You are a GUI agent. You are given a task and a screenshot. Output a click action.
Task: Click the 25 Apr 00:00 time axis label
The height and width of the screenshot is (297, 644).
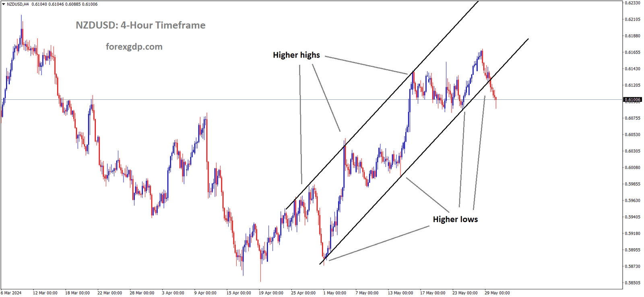point(303,293)
